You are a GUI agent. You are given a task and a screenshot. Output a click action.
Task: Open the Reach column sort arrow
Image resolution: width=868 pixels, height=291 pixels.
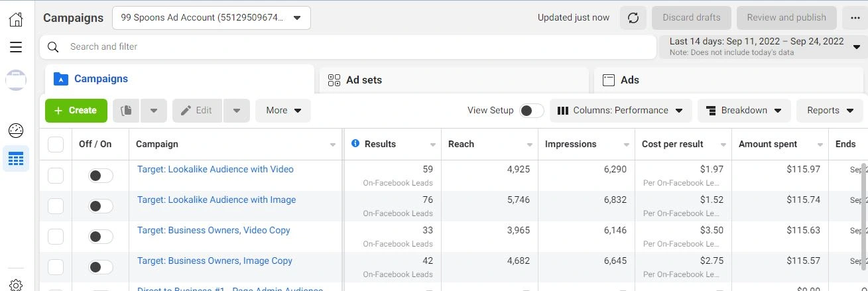pyautogui.click(x=530, y=145)
